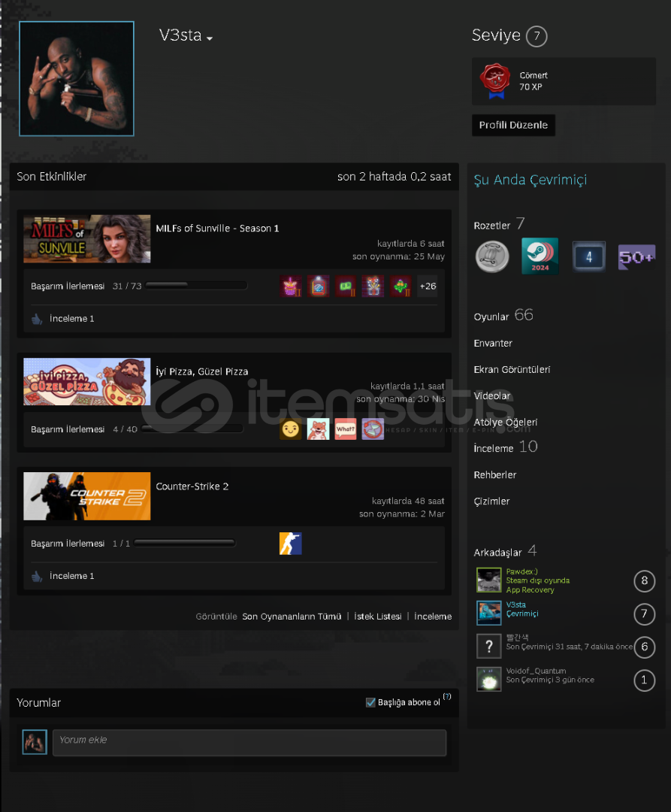Viewport: 671px width, 812px height.
Task: Click first MILFs of Sunville achievement icon
Action: point(291,286)
